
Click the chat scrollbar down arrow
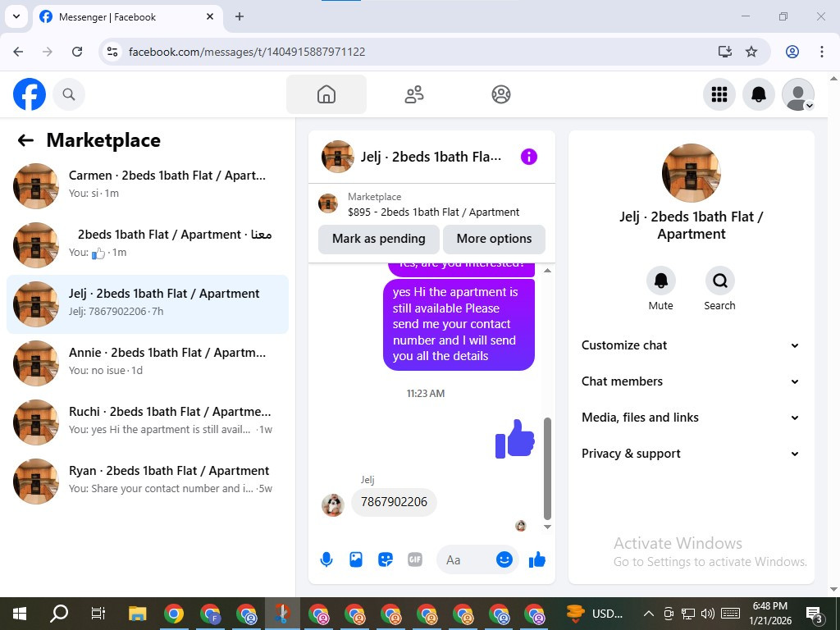[547, 527]
